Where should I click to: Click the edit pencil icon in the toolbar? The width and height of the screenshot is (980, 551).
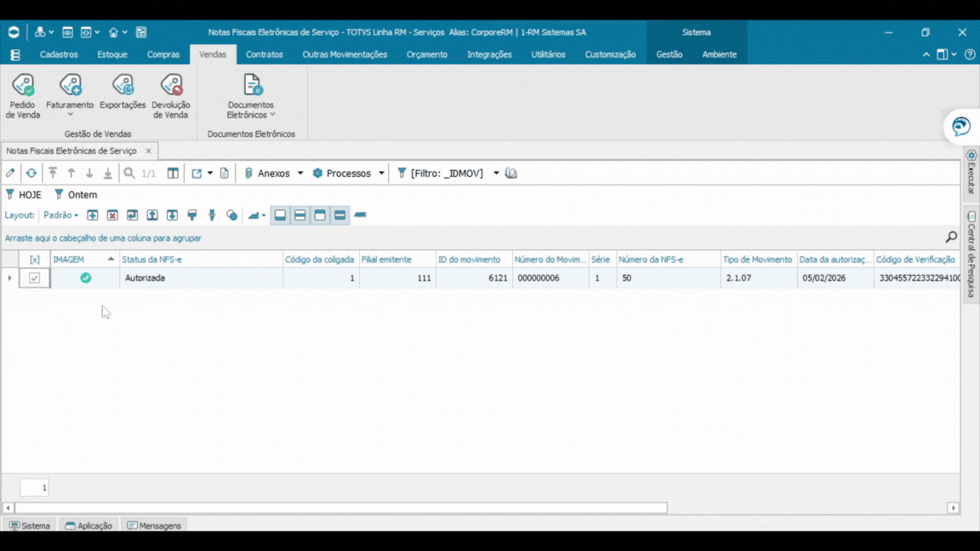[x=10, y=173]
